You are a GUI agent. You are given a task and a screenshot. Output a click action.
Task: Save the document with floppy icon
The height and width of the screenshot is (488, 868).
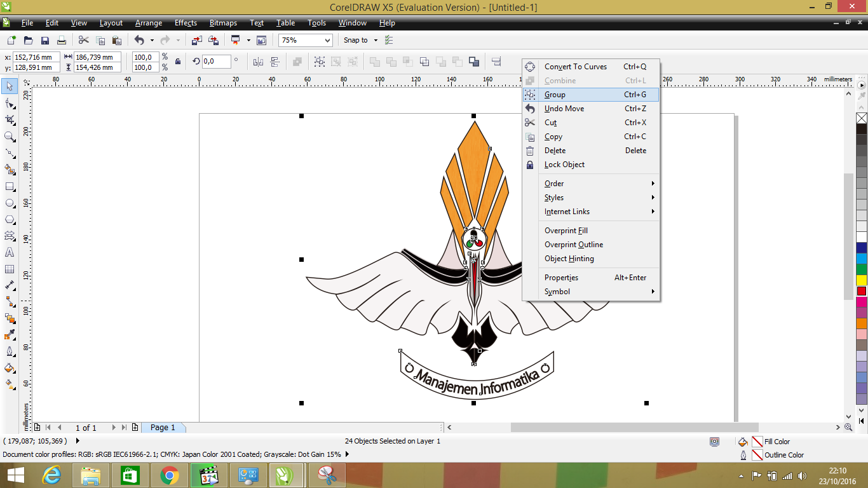(45, 40)
